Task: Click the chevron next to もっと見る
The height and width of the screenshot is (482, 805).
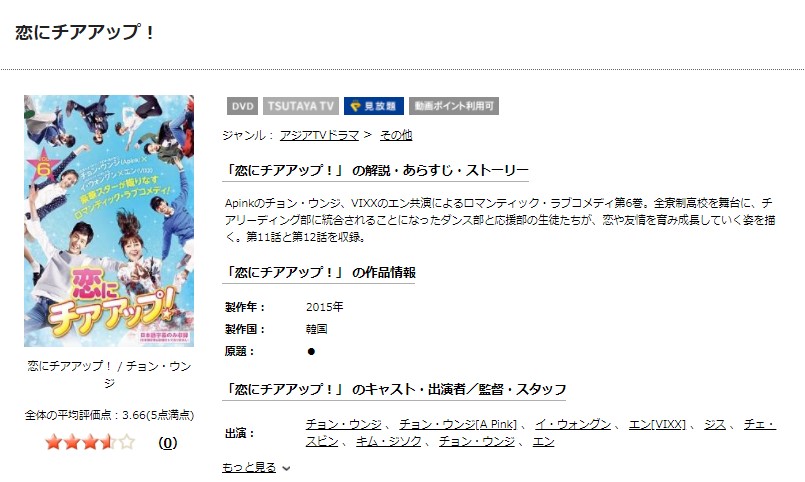Action: (x=286, y=468)
